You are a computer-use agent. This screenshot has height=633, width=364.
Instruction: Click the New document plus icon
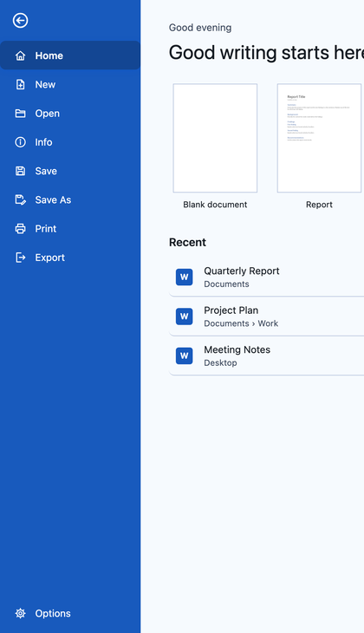pos(20,84)
